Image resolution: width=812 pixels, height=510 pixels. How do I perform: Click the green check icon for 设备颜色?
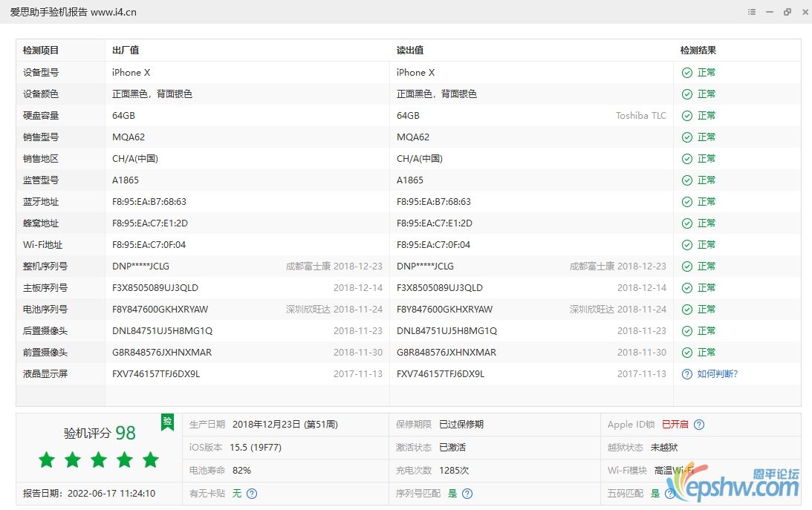(x=686, y=94)
